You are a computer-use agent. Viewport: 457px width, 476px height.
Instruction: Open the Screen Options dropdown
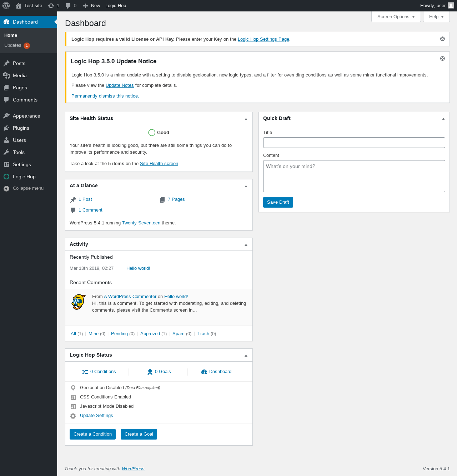396,17
